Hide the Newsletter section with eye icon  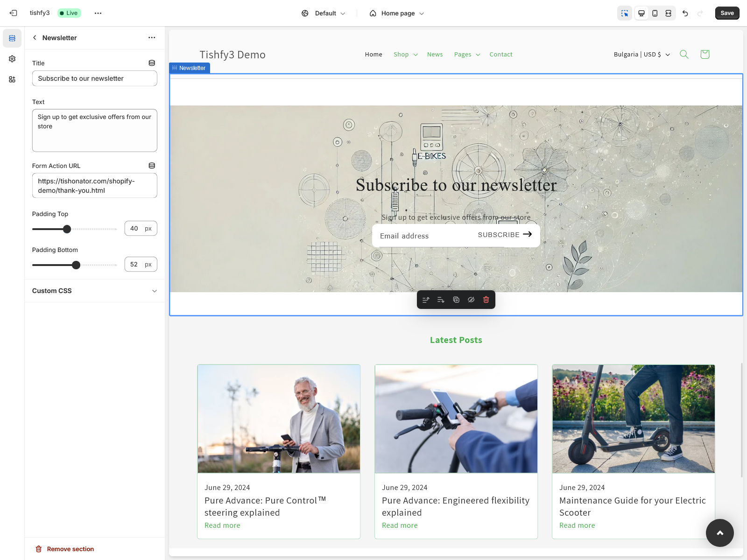tap(471, 300)
